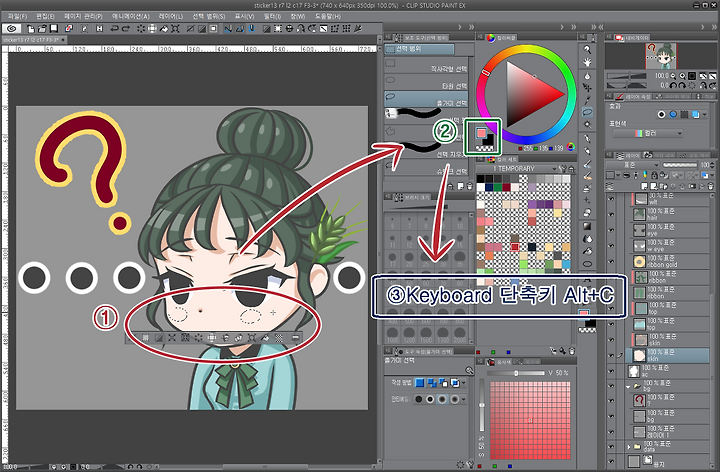Choose the 직사각형 선택 rectangle selection sub tool
This screenshot has height=472, width=720.
426,65
